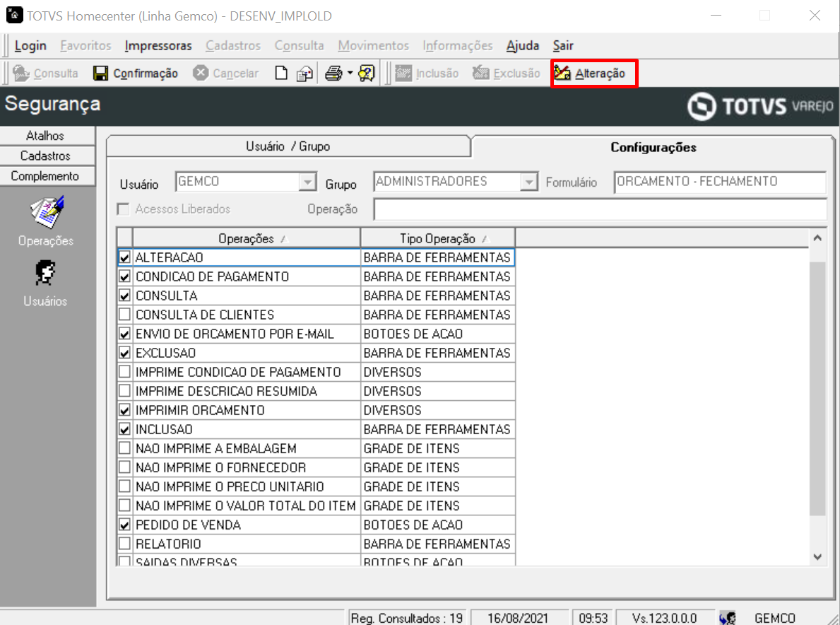The image size is (840, 625).
Task: Expand the Usuário combo box
Action: pyautogui.click(x=307, y=182)
